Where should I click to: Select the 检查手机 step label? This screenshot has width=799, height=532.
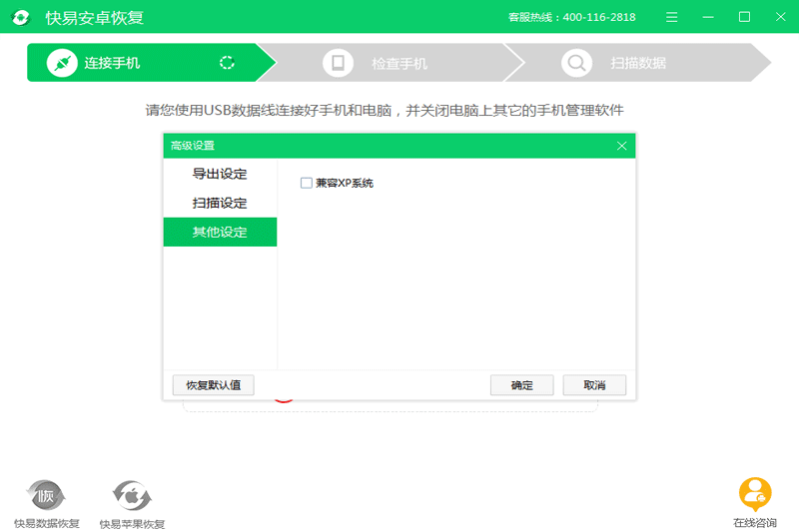pos(399,63)
